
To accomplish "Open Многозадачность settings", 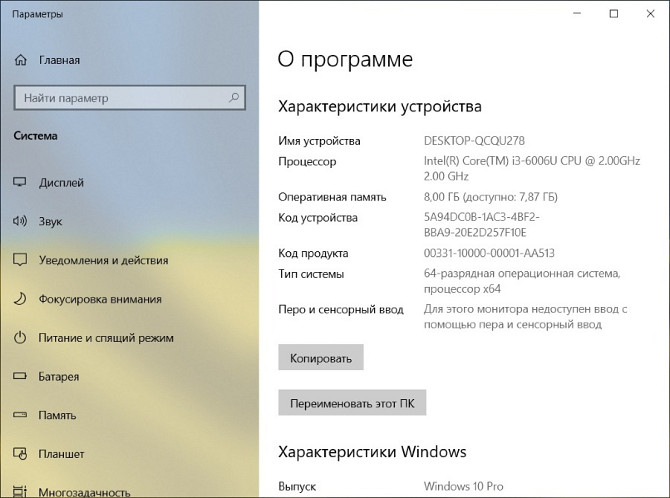I will click(x=84, y=492).
